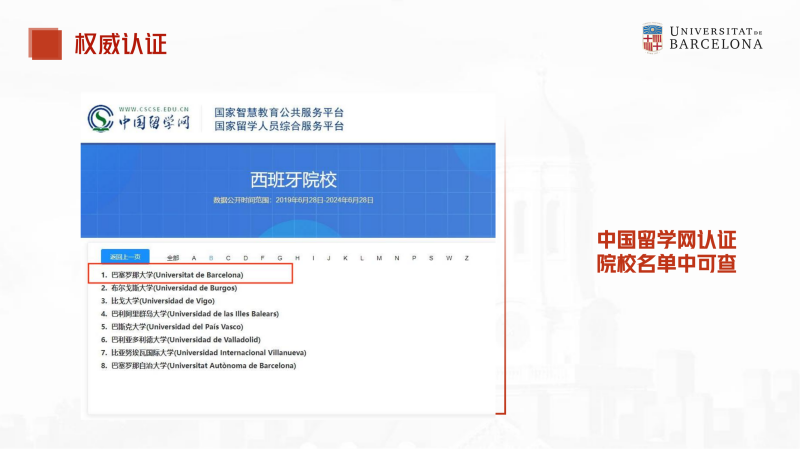Click the 国家智慧教育公共服务平台 text
800x449 pixels.
(279, 112)
